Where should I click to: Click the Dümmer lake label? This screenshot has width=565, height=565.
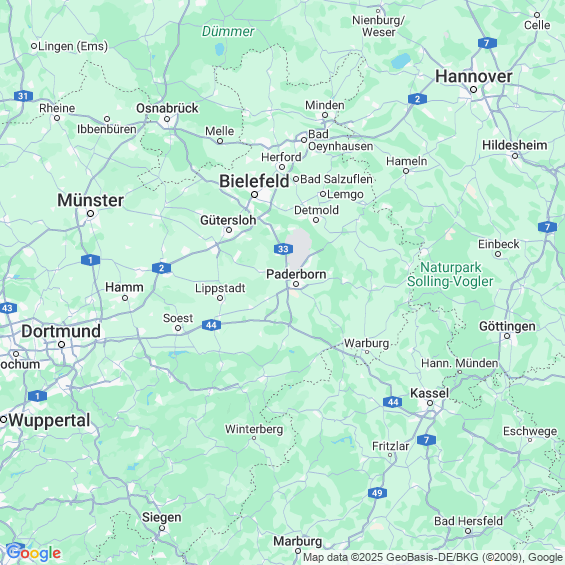click(x=228, y=31)
